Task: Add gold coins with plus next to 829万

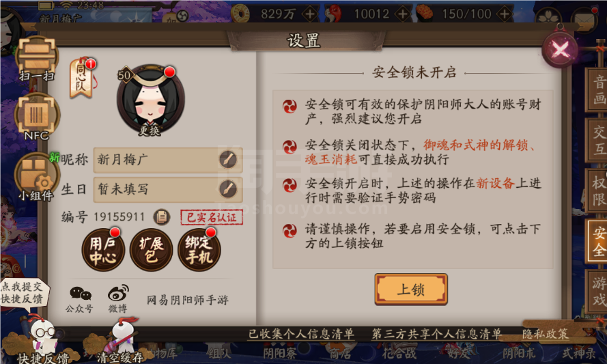Action: coord(310,14)
